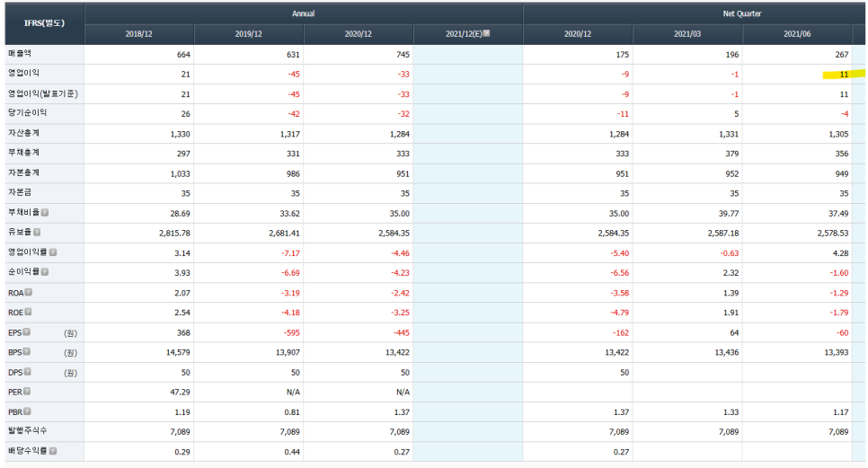
Task: Click the -4.18 ROE value
Action: (290, 313)
